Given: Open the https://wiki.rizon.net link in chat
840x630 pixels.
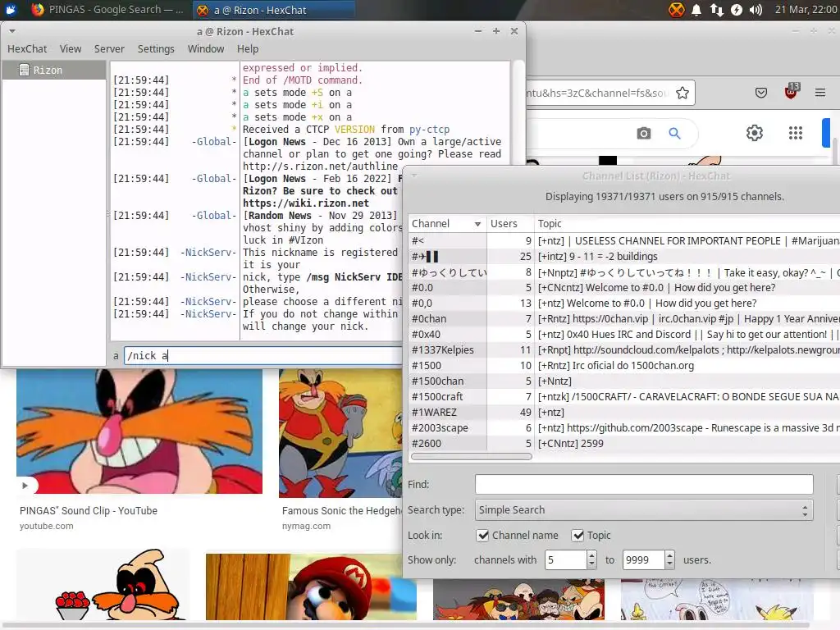Looking at the screenshot, I should point(306,203).
